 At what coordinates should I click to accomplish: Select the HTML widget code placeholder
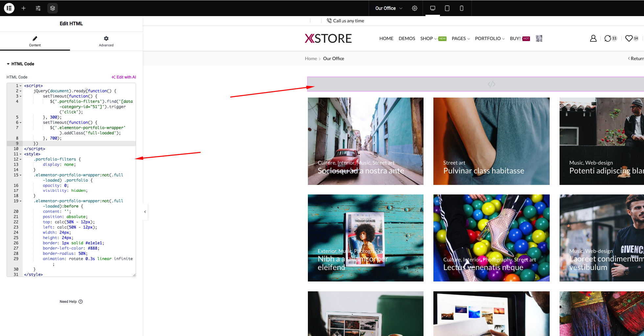[x=475, y=84]
